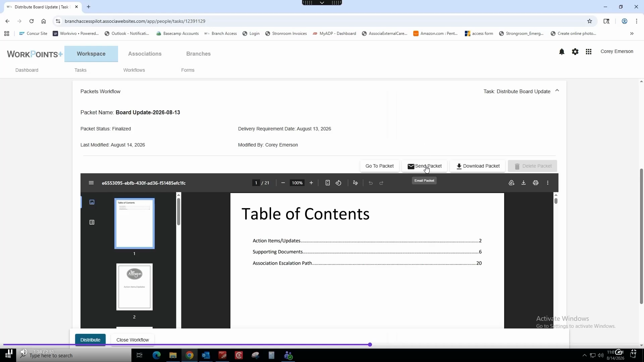Click the video progress bar handle
644x362 pixels.
click(x=370, y=345)
